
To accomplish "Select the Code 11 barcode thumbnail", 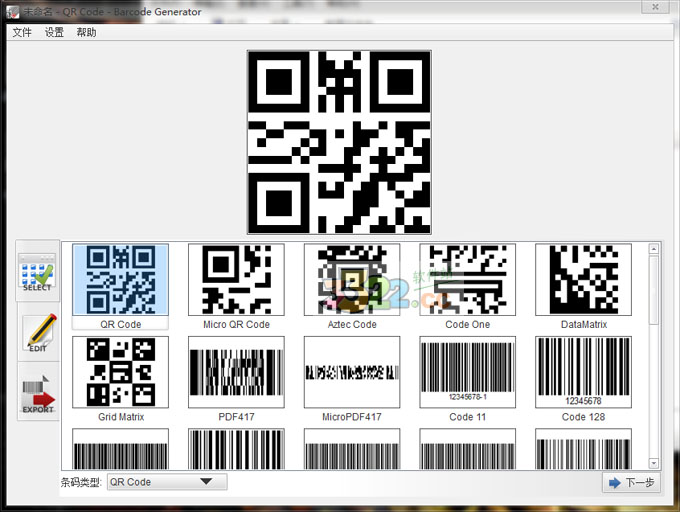I will tap(468, 372).
